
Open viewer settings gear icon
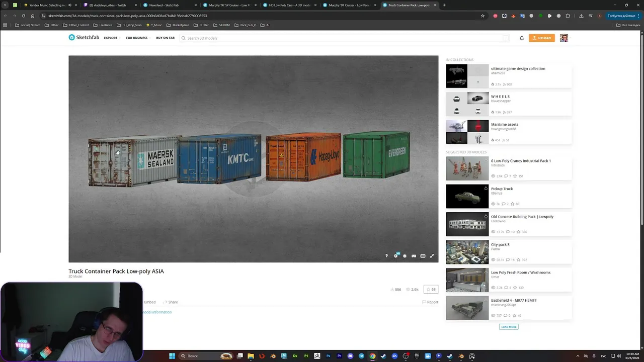pyautogui.click(x=395, y=256)
